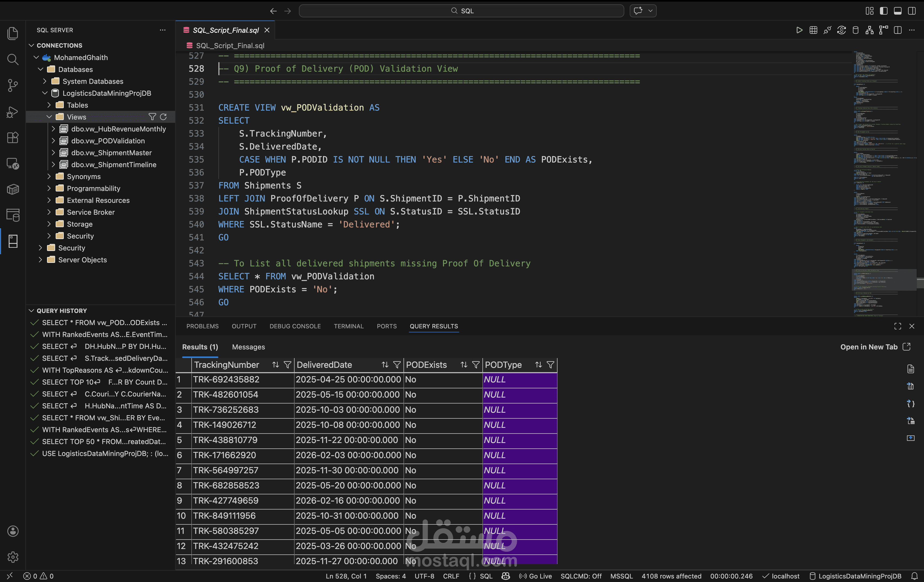This screenshot has height=582, width=924.
Task: Run the SQL query with play icon
Action: pos(799,30)
